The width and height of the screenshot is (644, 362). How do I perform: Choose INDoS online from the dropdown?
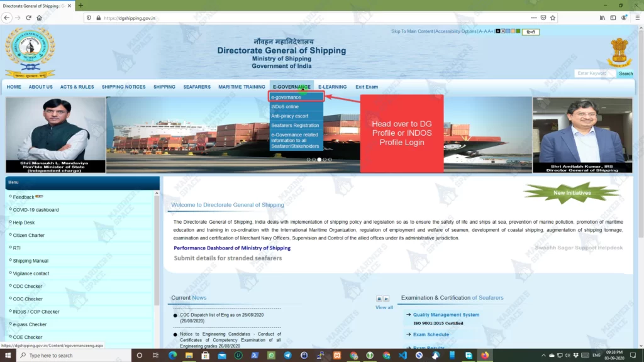pos(296,107)
